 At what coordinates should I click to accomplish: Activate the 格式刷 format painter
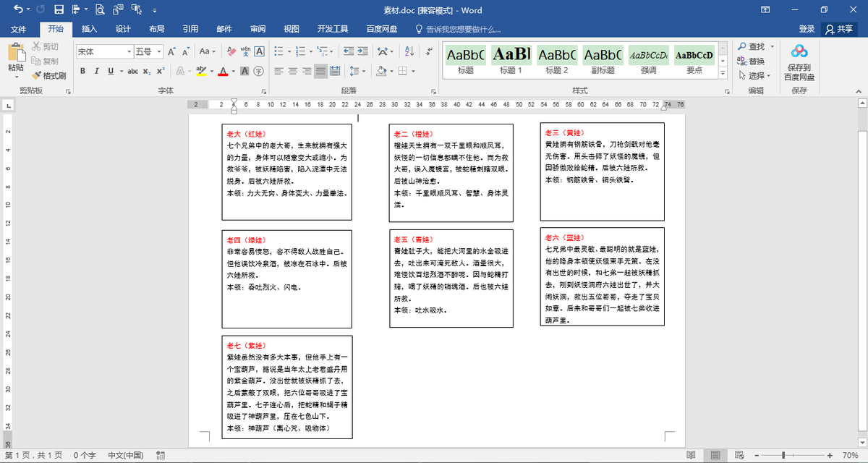(49, 75)
